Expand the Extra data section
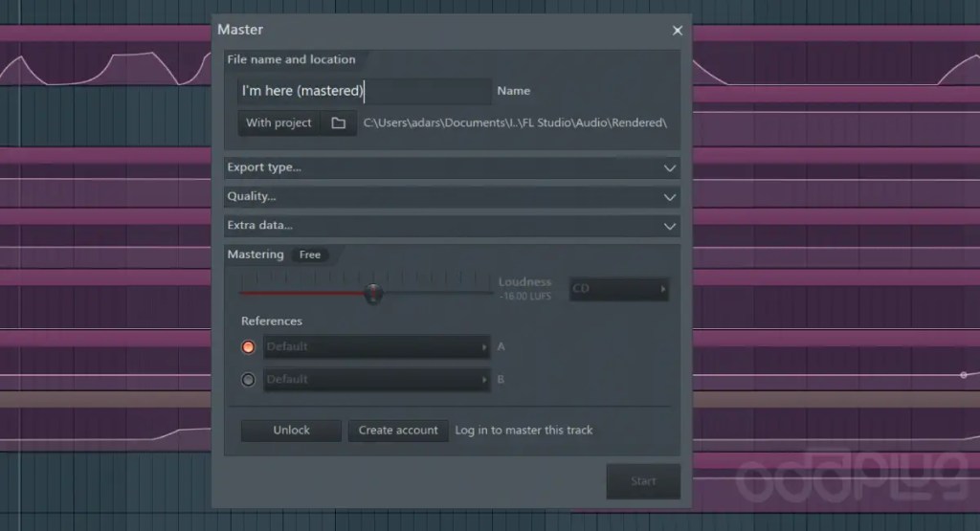 point(452,226)
